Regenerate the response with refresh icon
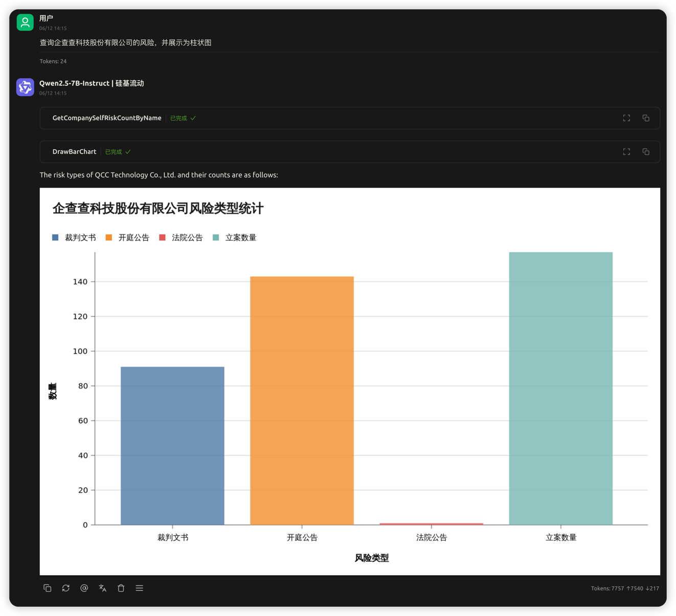 click(66, 588)
